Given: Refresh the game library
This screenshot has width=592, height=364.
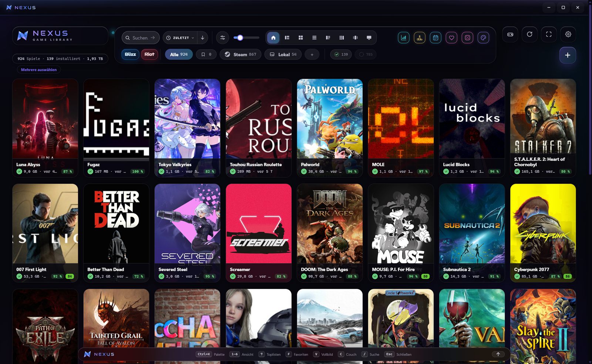Looking at the screenshot, I should pos(529,34).
